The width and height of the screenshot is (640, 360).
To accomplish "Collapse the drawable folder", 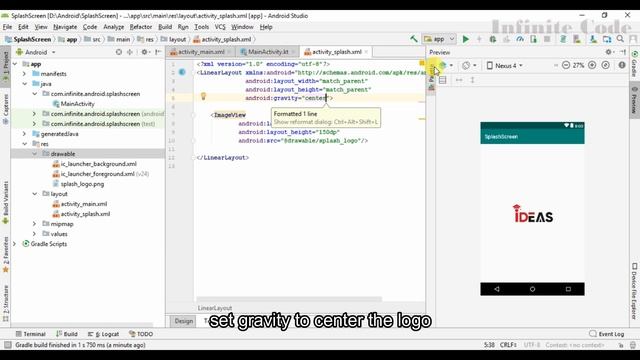I will (x=35, y=154).
